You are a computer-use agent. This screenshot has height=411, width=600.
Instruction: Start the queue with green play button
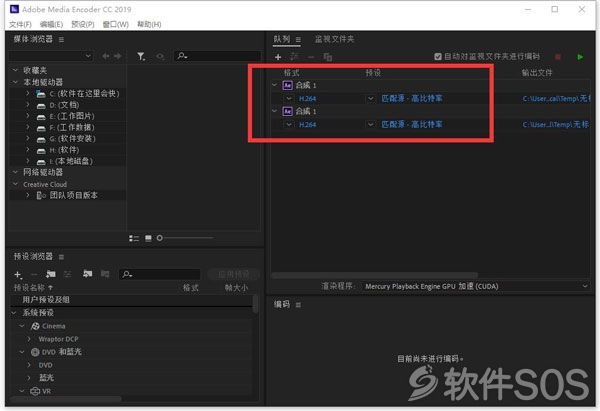click(x=580, y=57)
